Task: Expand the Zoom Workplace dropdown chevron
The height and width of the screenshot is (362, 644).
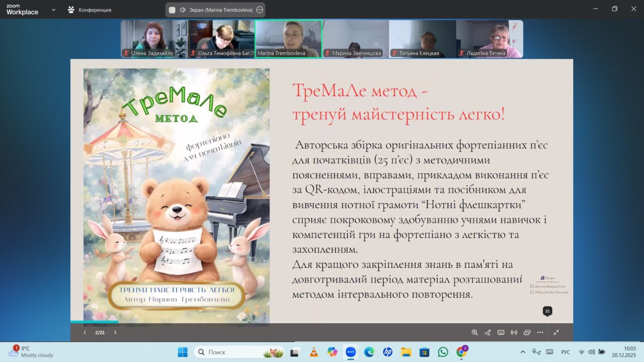Action: click(53, 10)
